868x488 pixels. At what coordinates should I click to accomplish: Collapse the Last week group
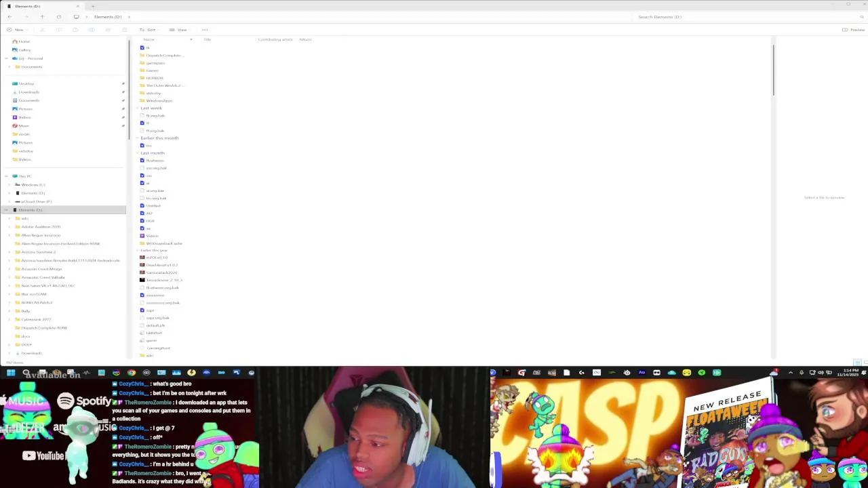(138, 108)
